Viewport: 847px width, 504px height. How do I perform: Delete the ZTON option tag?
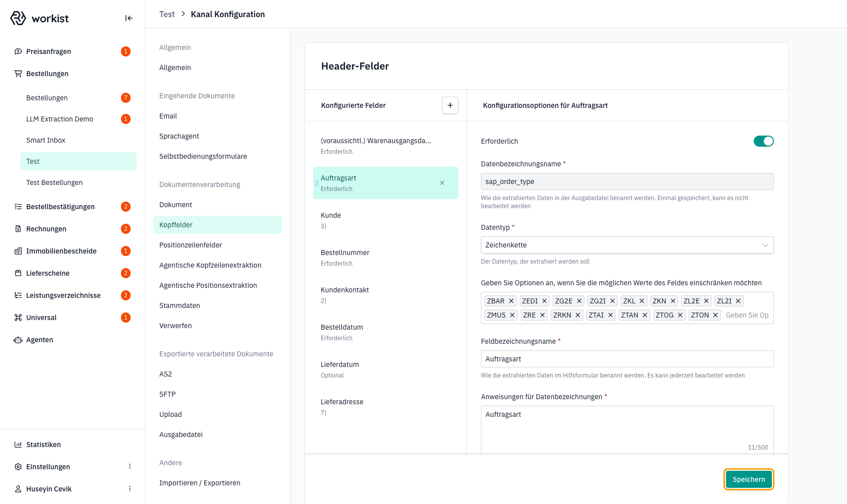coord(715,315)
